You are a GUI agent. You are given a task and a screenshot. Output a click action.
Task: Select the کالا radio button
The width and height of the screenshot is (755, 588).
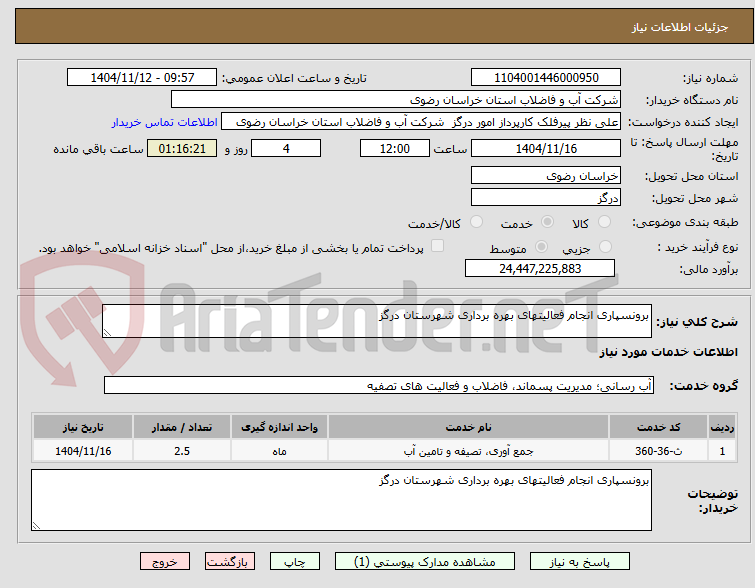coord(604,222)
